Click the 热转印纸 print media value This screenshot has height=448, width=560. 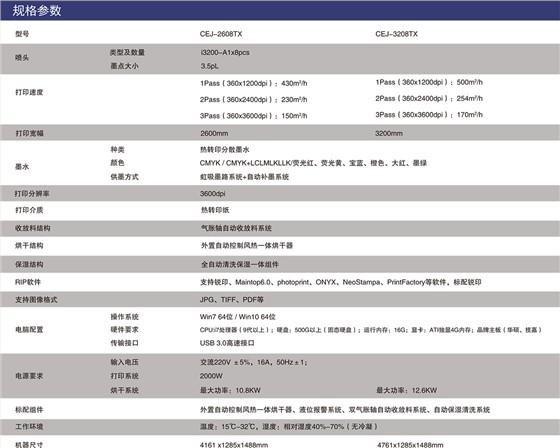tap(215, 210)
